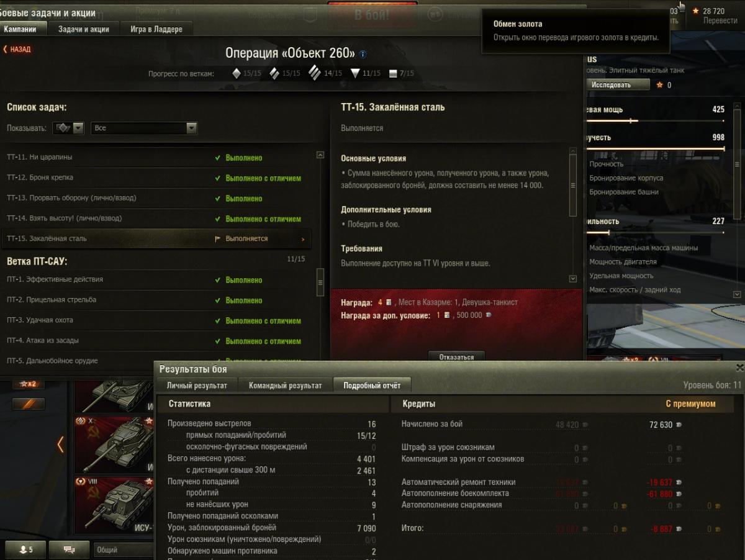745x560 pixels.
Task: Close the battle results window
Action: 739,368
